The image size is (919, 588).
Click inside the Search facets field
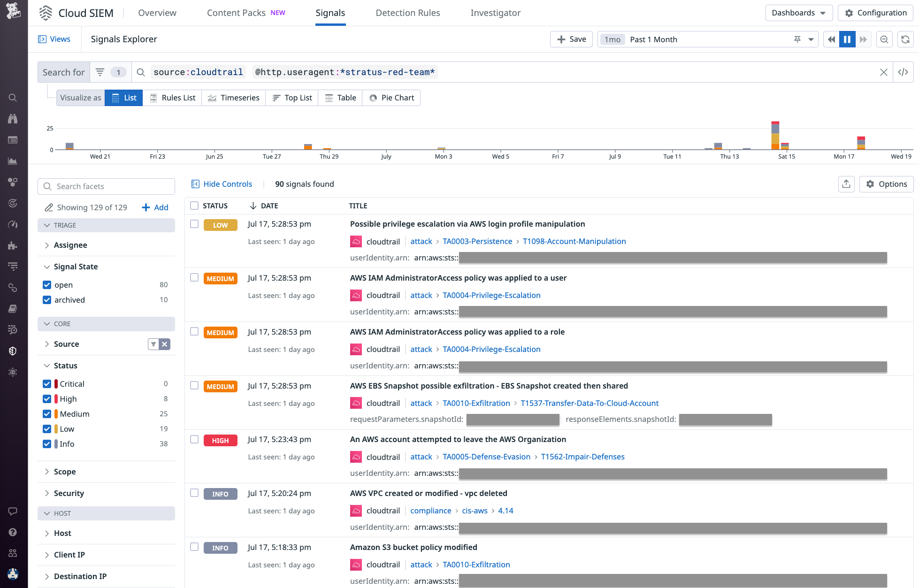coord(106,186)
